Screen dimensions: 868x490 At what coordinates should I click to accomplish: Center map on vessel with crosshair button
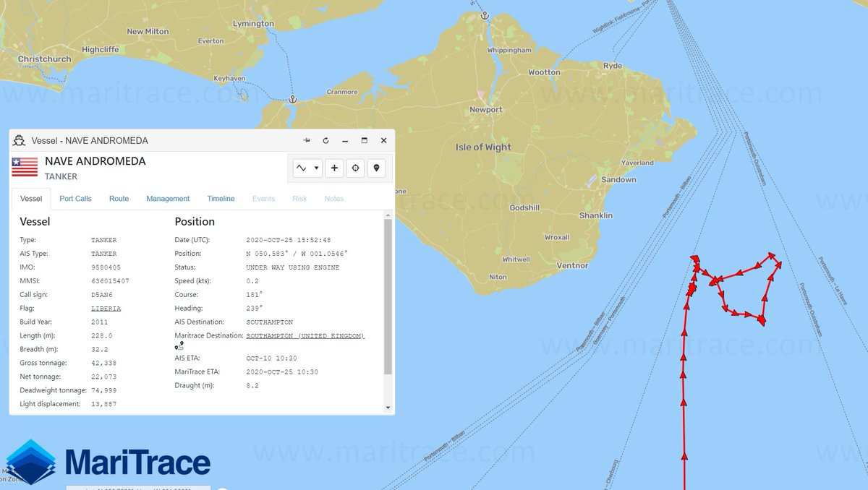(x=354, y=168)
